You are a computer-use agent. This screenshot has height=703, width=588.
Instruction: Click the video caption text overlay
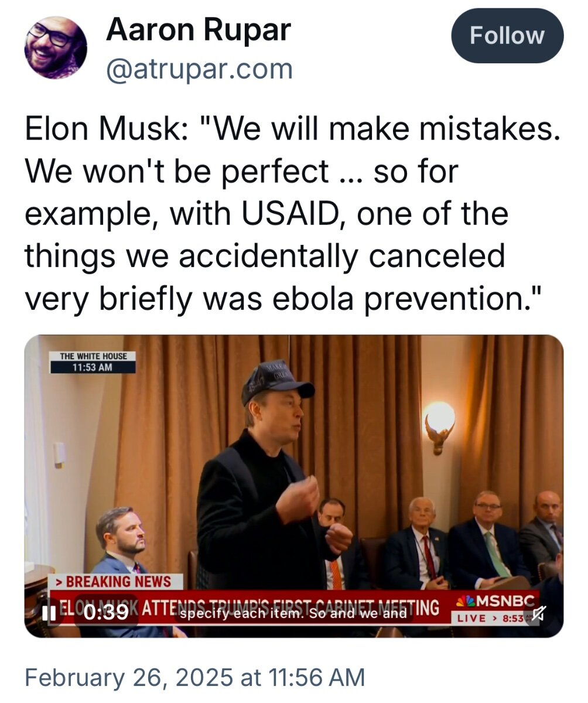293,613
